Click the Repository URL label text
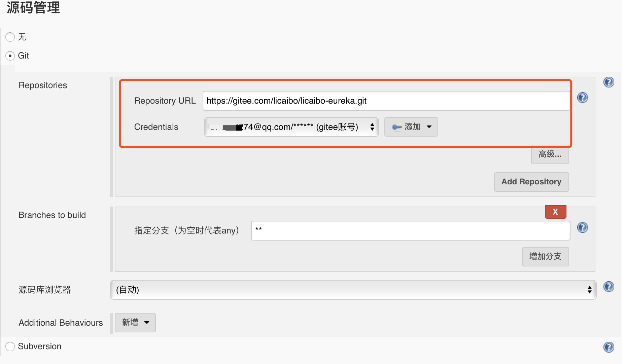Image resolution: width=622 pixels, height=364 pixels. [165, 101]
